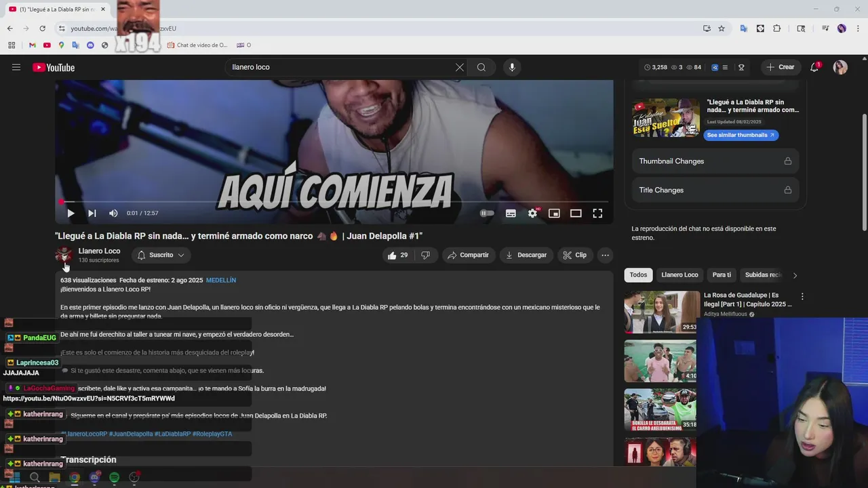Open Discord from the taskbar

point(94,477)
